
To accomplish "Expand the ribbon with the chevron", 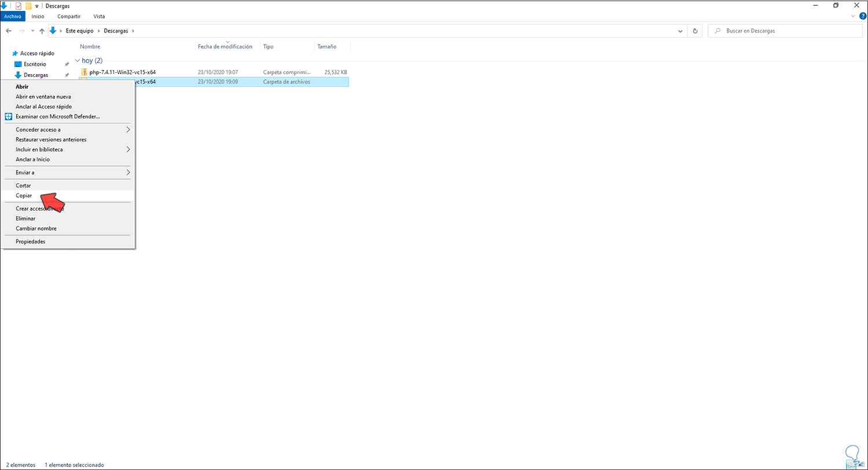I will tap(853, 16).
